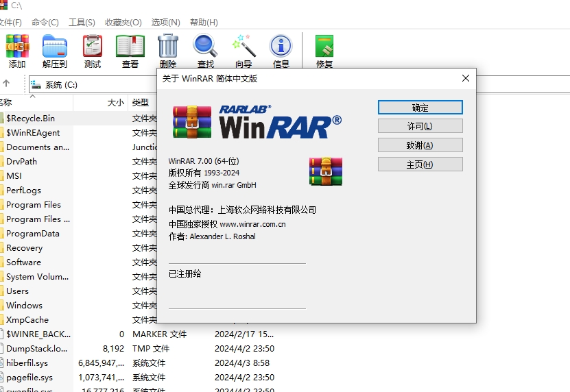
Task: Click the WinRAR title bar icon
Action: click(x=3, y=5)
